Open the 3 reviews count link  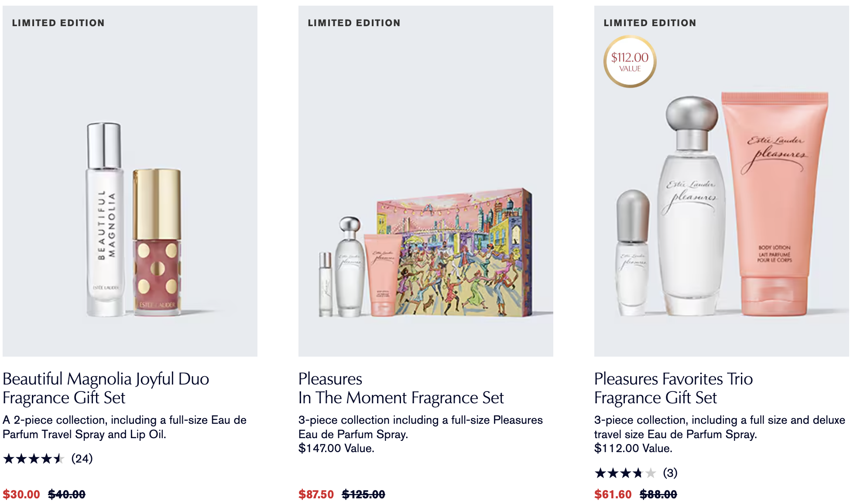[x=670, y=473]
